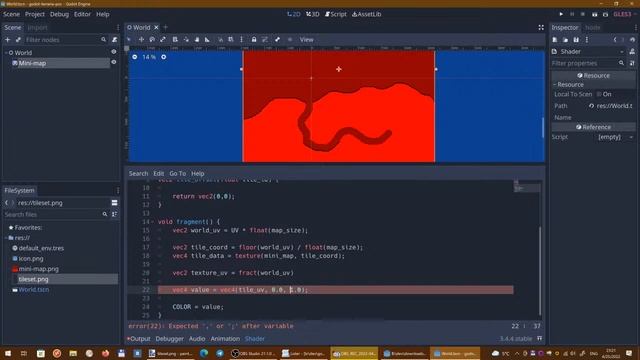Lock the selected object with padlock icon
The image size is (640, 360).
tap(254, 40)
